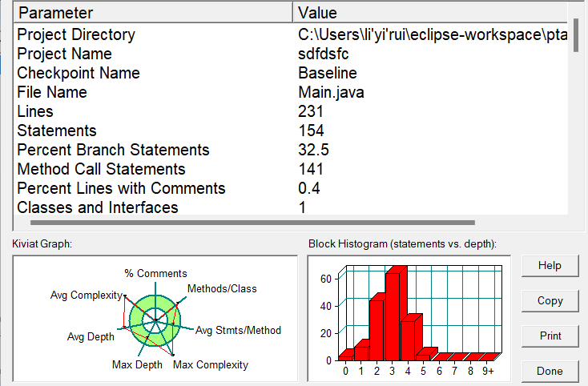Select the Checkpoint Name row
Screen dimensions: 588x386
291,73
